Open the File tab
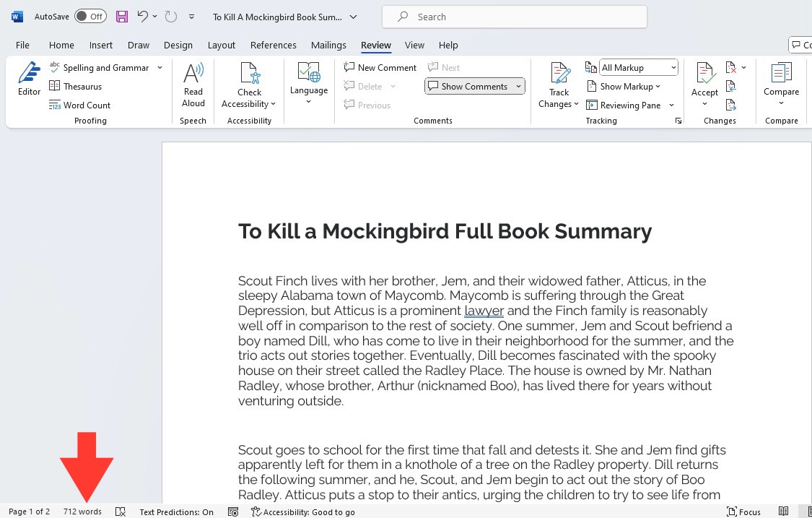 point(23,45)
